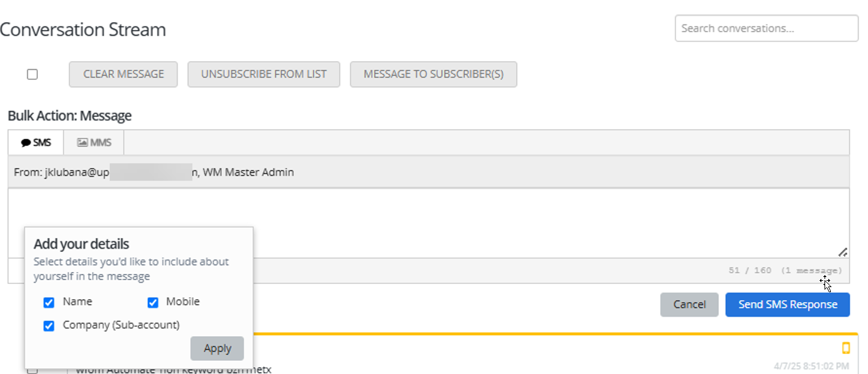Send the SMS response

[787, 304]
